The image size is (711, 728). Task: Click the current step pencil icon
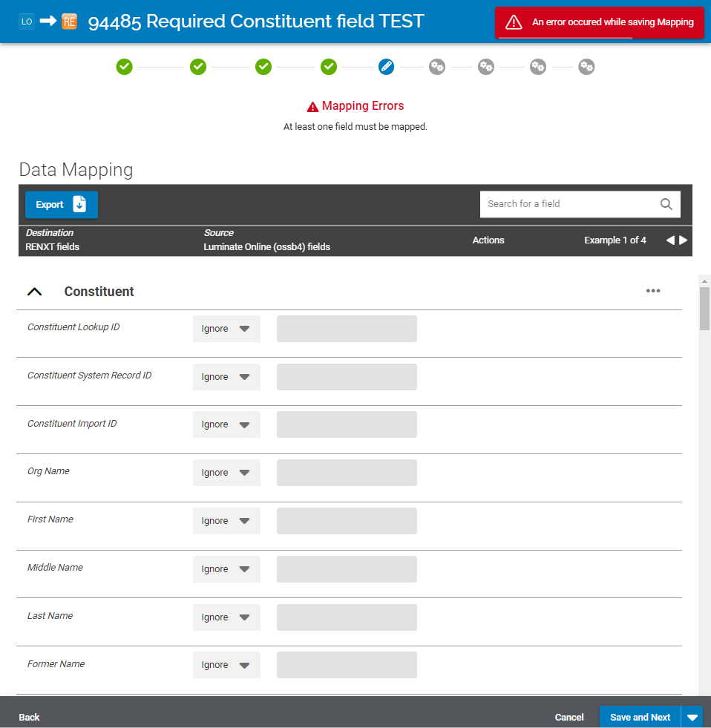(386, 67)
